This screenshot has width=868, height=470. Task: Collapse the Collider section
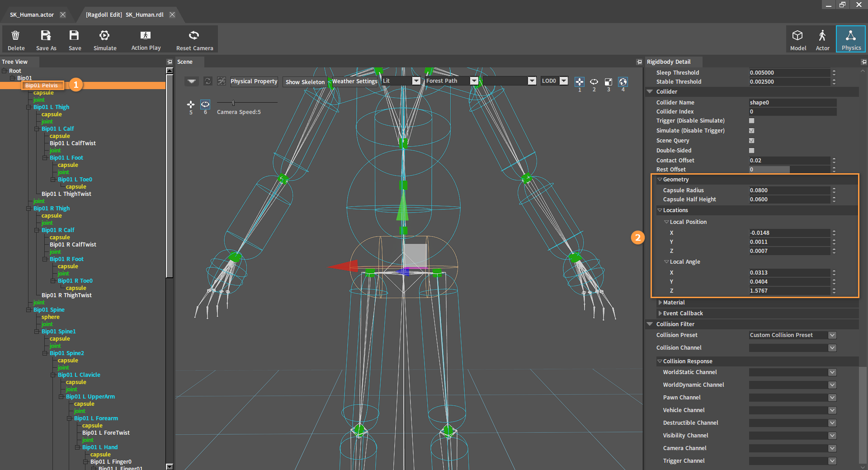pos(650,92)
